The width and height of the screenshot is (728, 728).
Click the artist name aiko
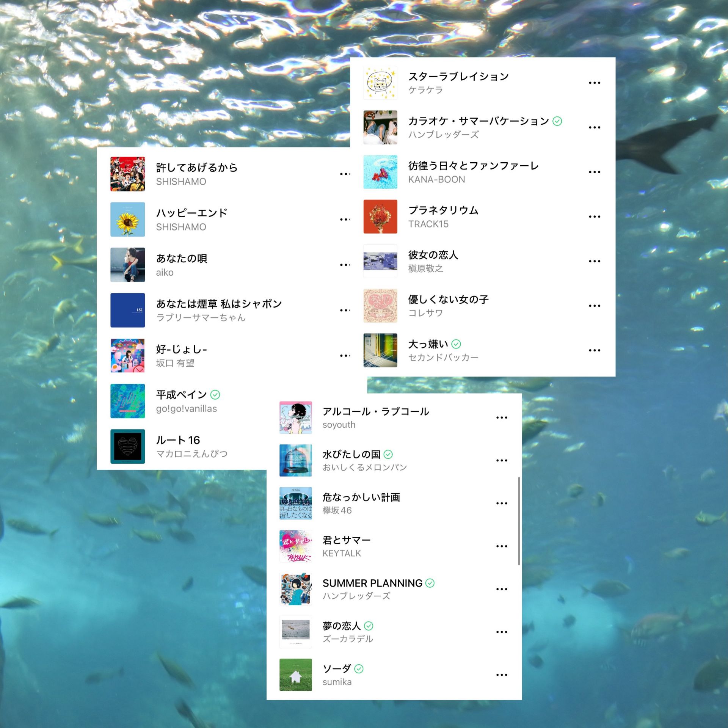point(165,272)
